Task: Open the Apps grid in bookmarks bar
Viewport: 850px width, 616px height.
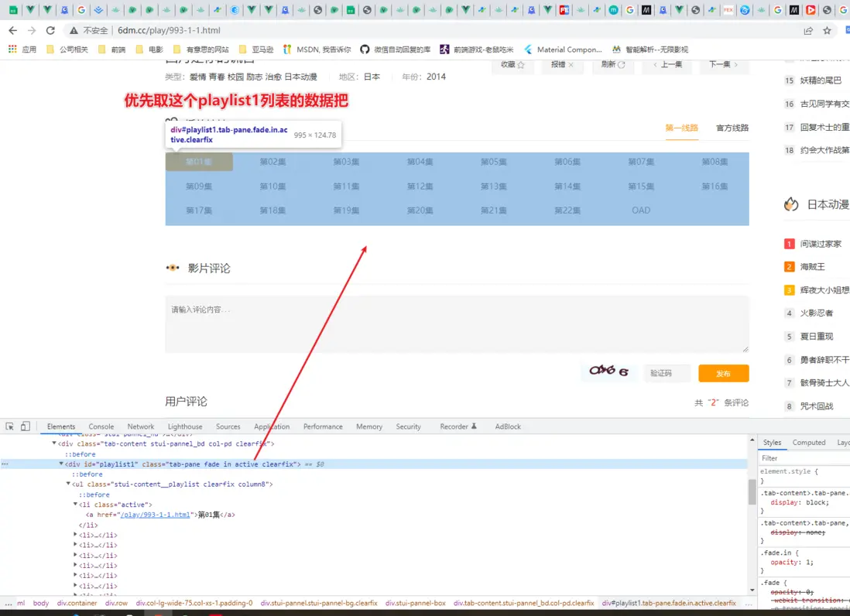Action: (x=12, y=50)
